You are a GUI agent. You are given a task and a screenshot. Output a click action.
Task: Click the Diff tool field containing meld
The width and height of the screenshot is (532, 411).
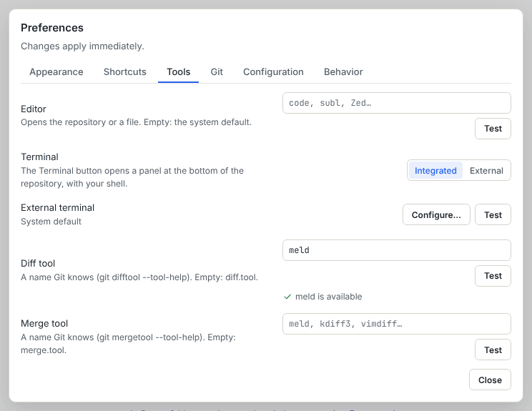tap(397, 250)
